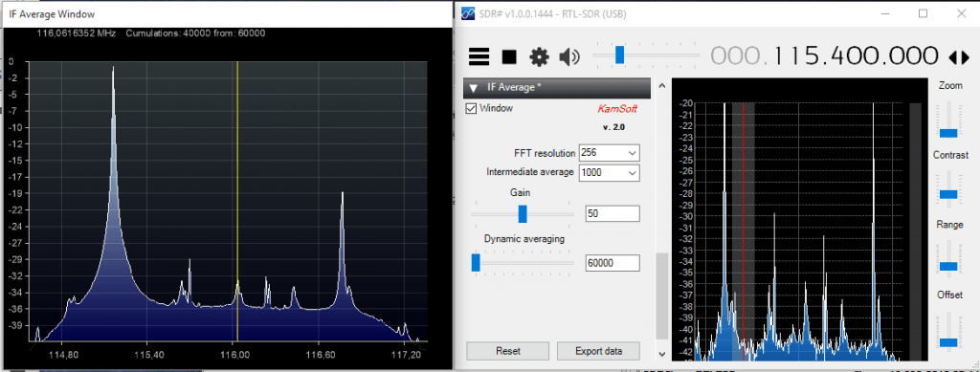Open the SDR# hamburger menu
This screenshot has height=372, width=980.
[479, 56]
